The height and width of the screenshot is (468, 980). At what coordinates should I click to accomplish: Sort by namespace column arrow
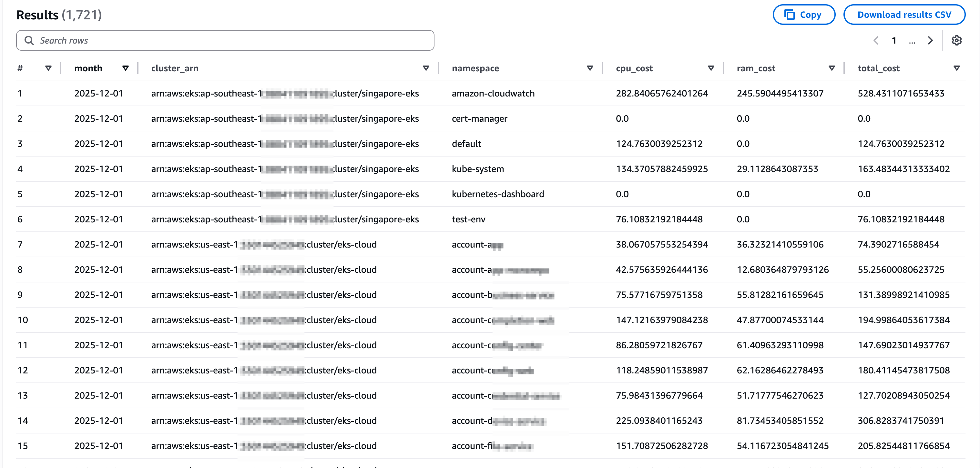(x=590, y=68)
